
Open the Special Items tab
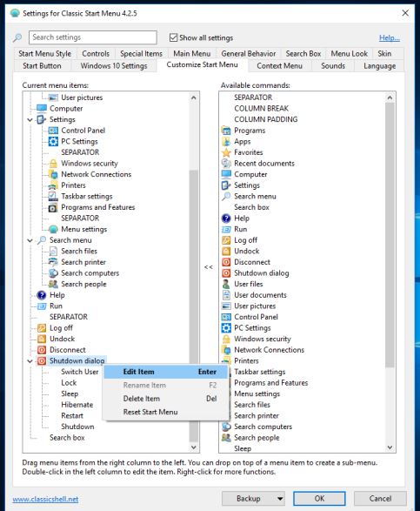click(141, 53)
